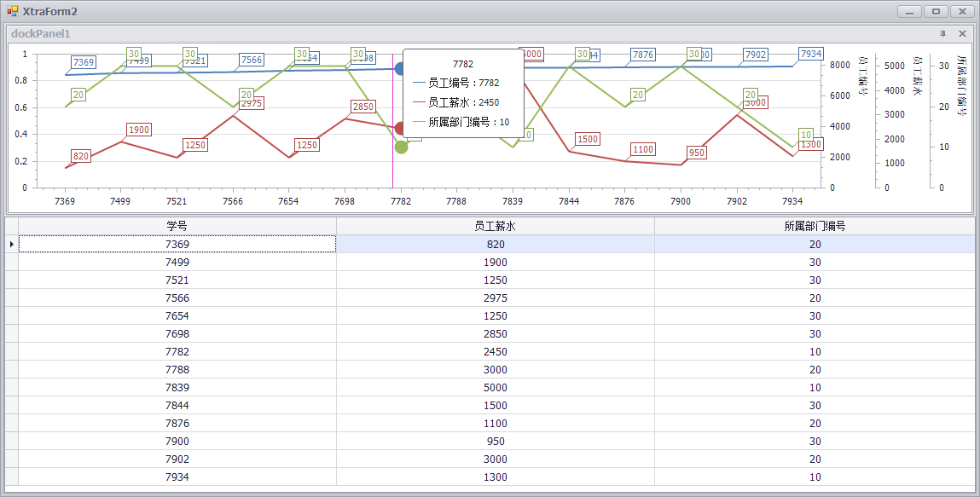Viewport: 980px width, 497px height.
Task: Click the blue data point marker at 7782
Action: pyautogui.click(x=401, y=68)
